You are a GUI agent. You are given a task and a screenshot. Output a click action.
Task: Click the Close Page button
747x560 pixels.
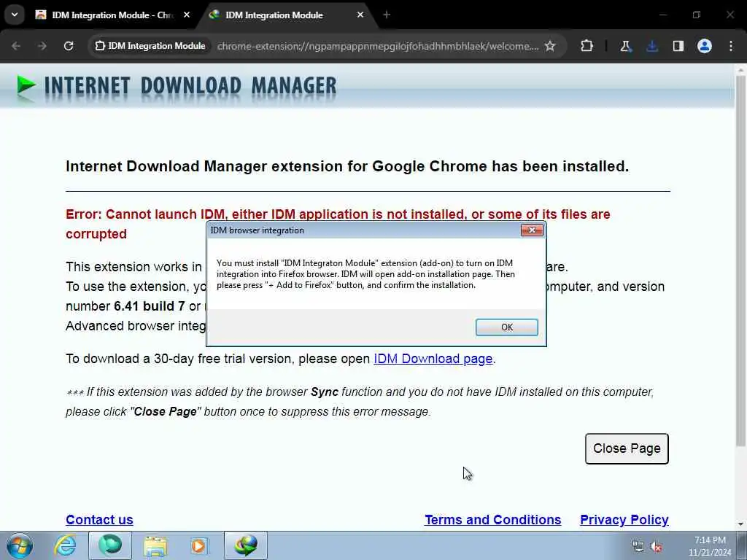(627, 448)
